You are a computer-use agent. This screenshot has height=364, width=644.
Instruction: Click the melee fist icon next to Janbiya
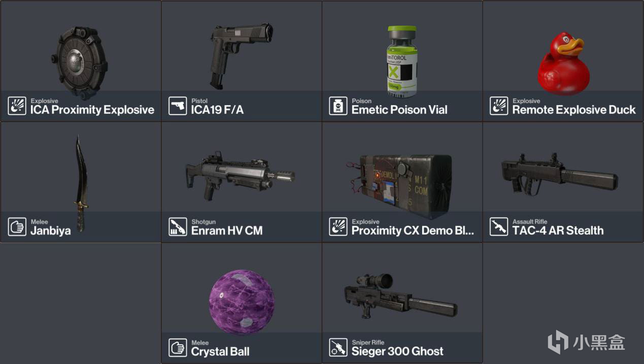click(17, 226)
